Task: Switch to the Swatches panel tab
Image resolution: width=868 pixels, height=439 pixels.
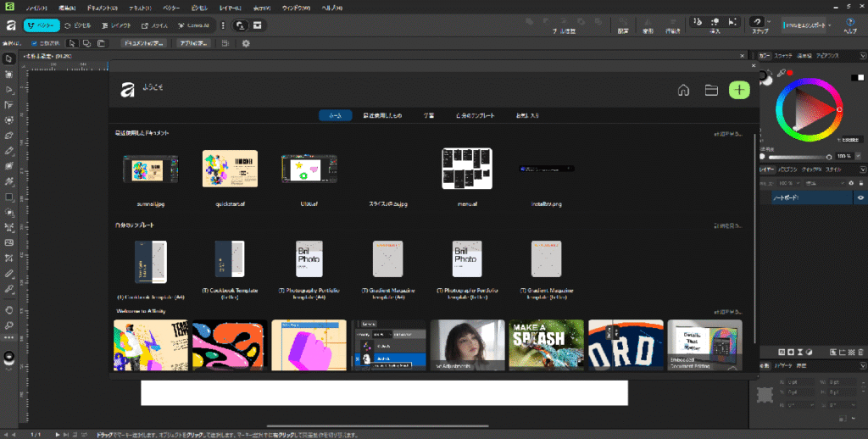Action: click(782, 55)
